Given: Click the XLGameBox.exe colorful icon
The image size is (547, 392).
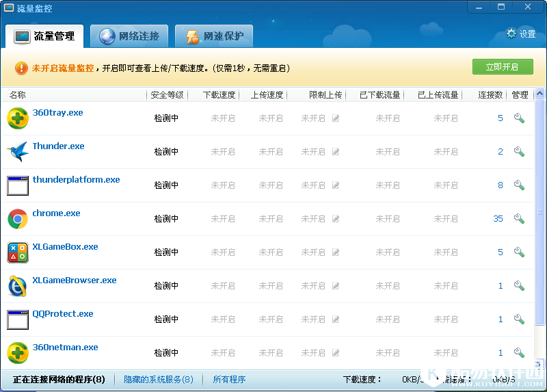Looking at the screenshot, I should [18, 252].
